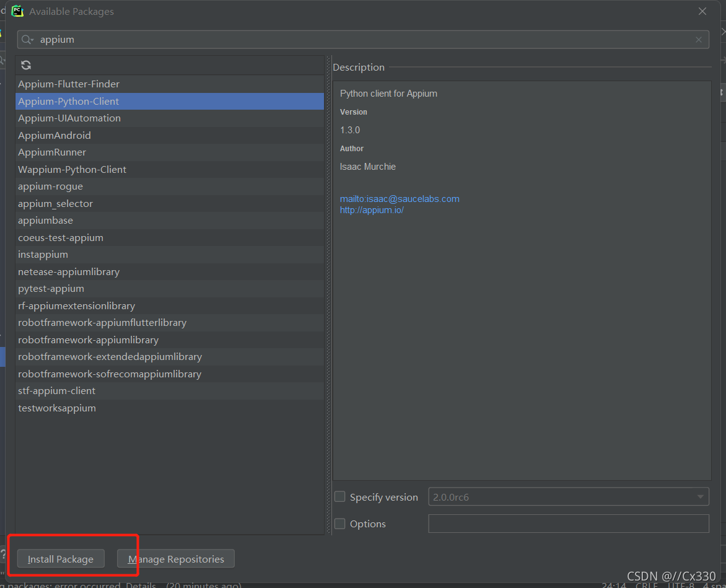Click the version value 1.3.0 in description

click(350, 130)
